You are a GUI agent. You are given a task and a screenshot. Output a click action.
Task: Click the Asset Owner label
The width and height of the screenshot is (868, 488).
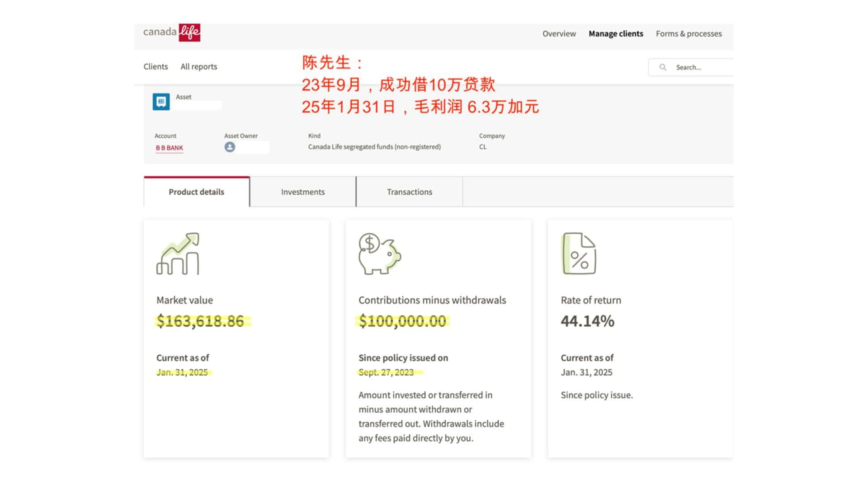click(x=241, y=136)
